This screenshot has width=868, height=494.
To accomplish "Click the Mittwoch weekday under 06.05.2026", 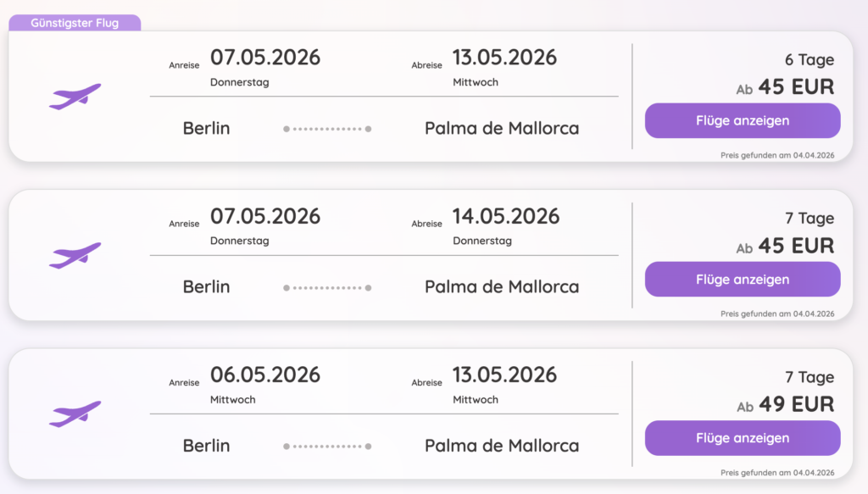I will pos(233,399).
